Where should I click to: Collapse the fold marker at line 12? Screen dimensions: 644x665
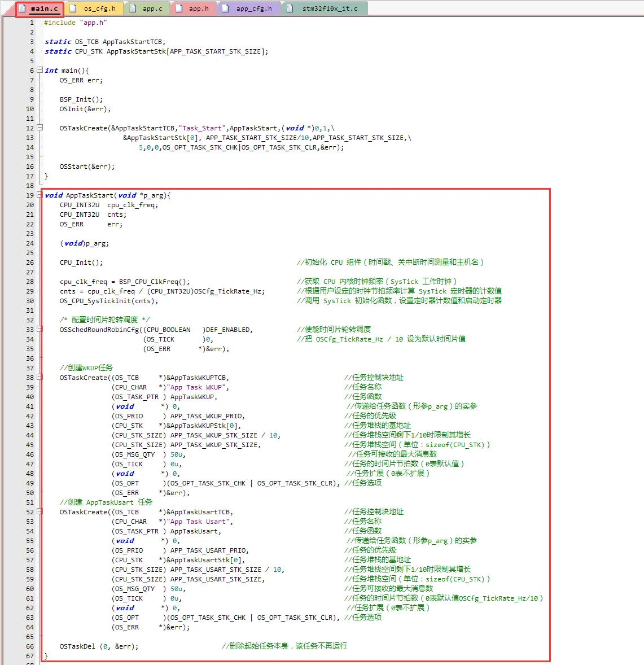(x=40, y=128)
